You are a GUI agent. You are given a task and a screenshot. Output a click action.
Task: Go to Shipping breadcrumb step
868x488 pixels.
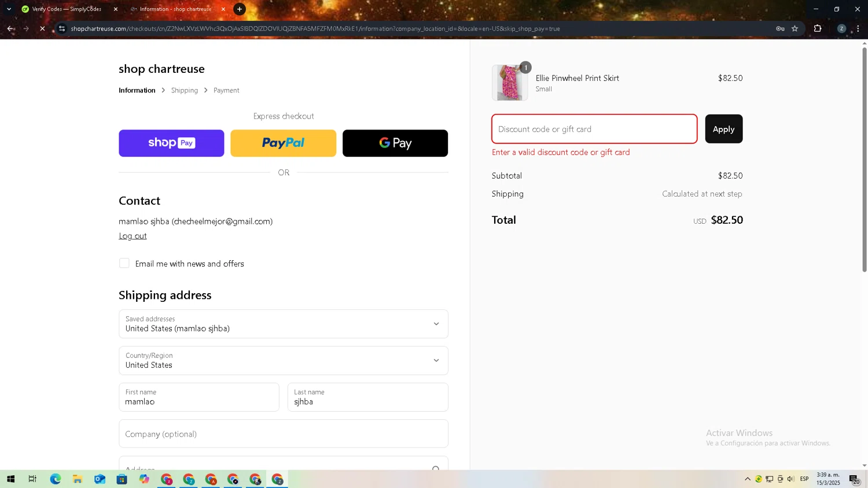coord(185,90)
